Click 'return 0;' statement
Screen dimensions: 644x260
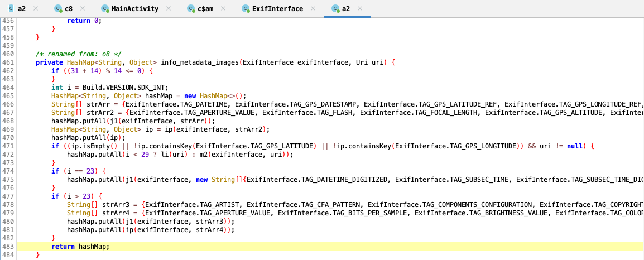pyautogui.click(x=84, y=20)
